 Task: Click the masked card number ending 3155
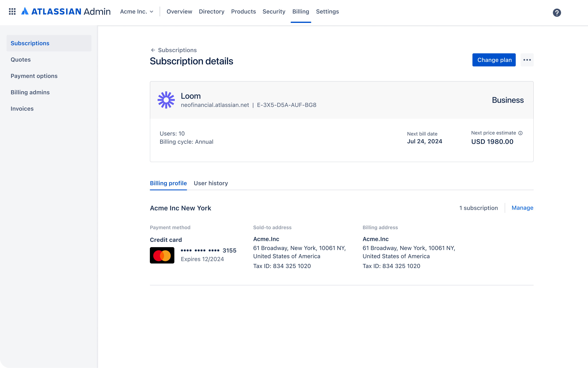click(208, 250)
